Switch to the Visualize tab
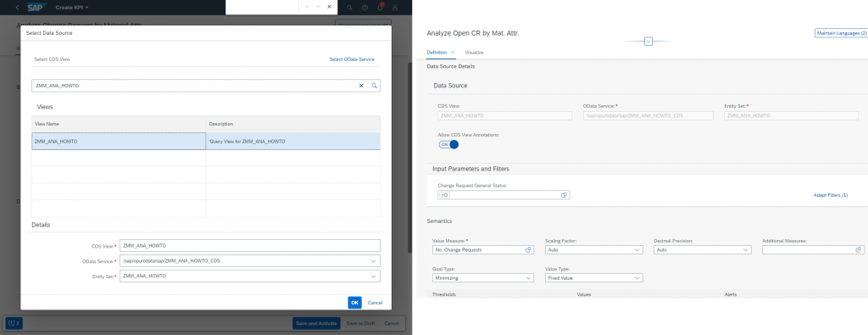The width and height of the screenshot is (868, 335). (x=475, y=52)
